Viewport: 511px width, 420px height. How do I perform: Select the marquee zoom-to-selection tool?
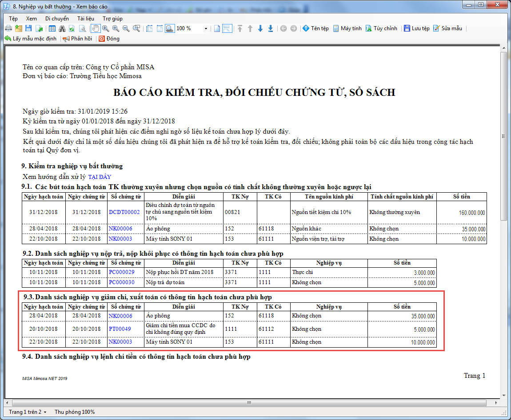[x=136, y=29]
